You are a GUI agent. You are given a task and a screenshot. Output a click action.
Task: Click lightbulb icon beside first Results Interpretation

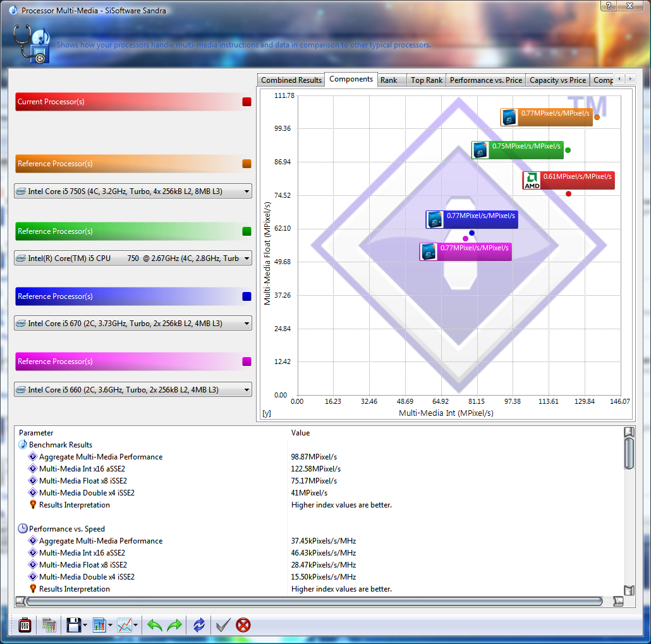tap(33, 505)
